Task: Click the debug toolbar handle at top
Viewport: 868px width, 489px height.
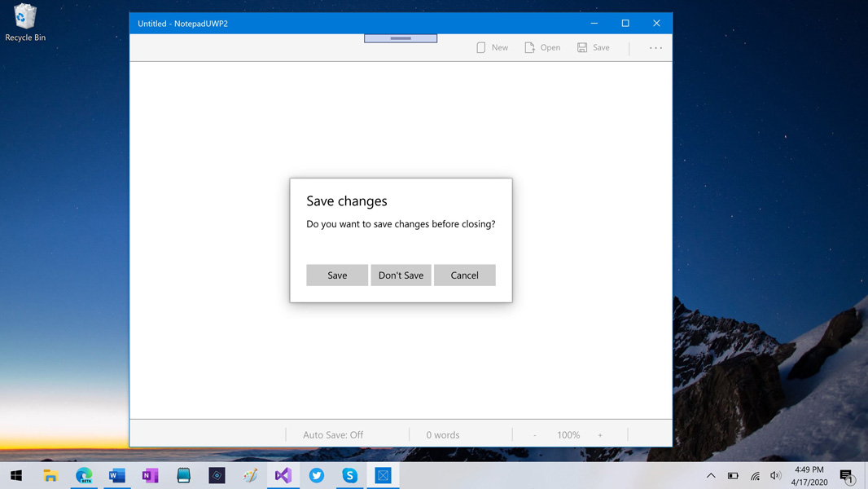Action: pos(401,38)
